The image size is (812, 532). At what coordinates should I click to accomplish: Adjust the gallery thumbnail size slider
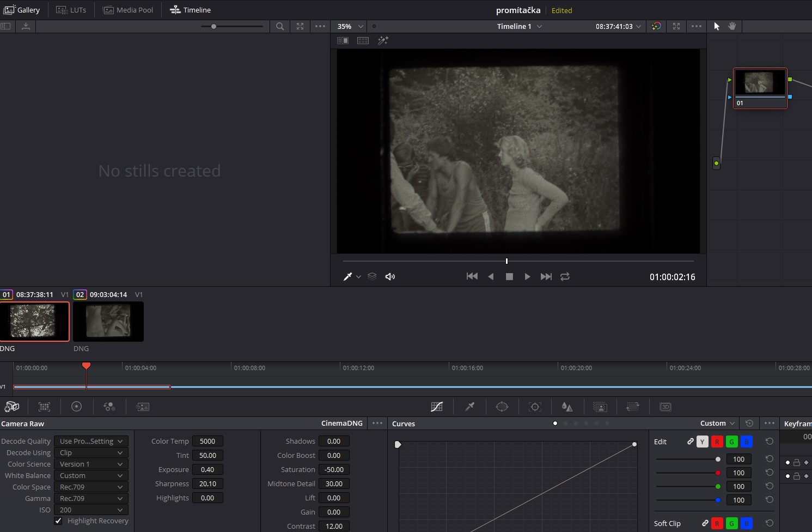click(x=214, y=26)
